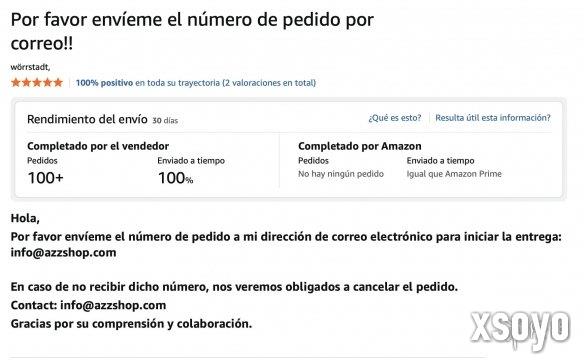Image resolution: width=584 pixels, height=360 pixels.
Task: Click 'Rendimiento del envío' heading
Action: coord(87,119)
